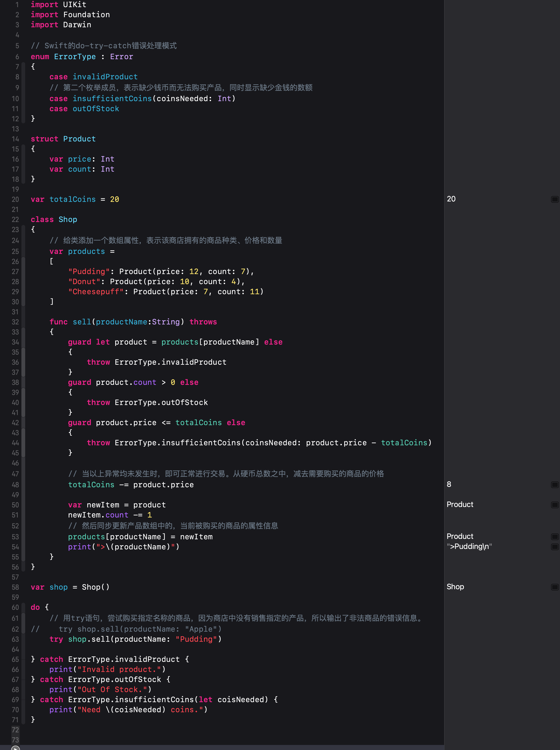Image resolution: width=560 pixels, height=750 pixels.
Task: Click the invalidProduct case name
Action: pyautogui.click(x=105, y=77)
